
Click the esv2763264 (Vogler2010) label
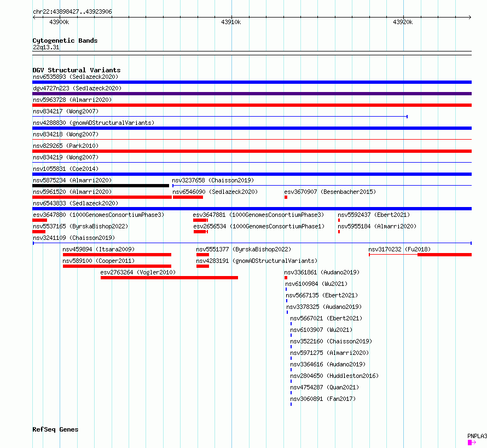click(138, 272)
